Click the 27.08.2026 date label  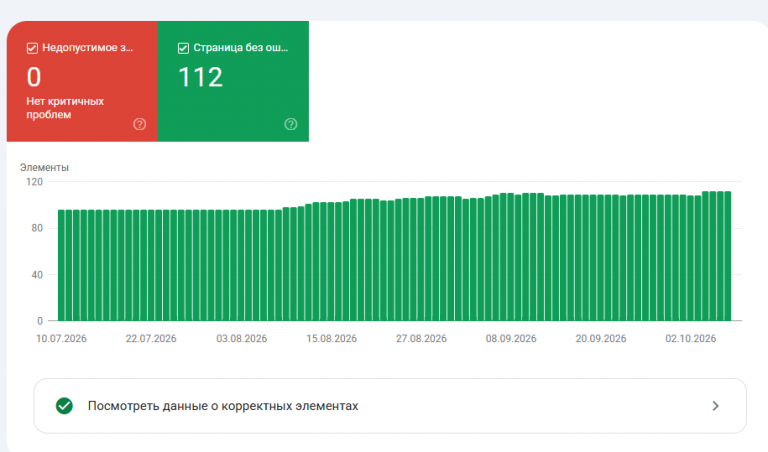tap(421, 338)
